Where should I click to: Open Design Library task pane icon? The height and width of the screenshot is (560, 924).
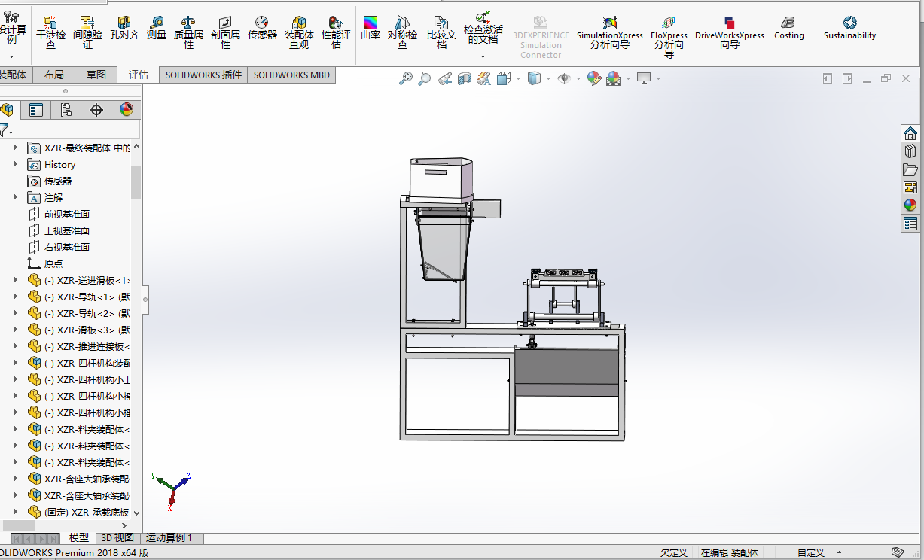coord(910,151)
